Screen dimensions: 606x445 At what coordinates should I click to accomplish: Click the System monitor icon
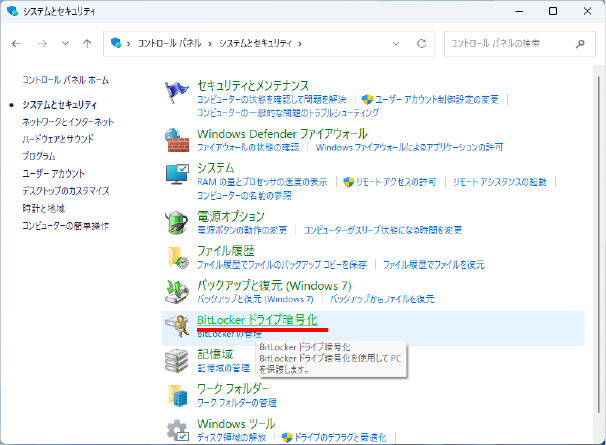[x=177, y=174]
